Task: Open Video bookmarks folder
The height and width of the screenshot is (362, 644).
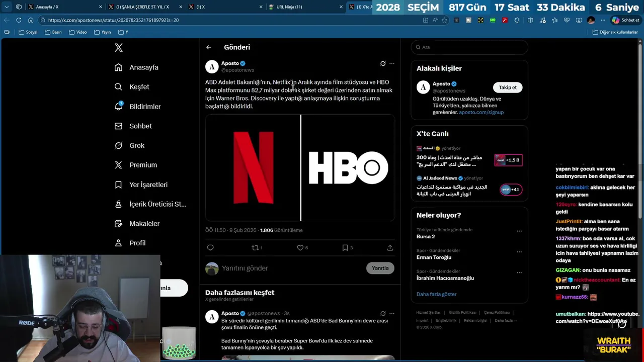Action: point(78,32)
